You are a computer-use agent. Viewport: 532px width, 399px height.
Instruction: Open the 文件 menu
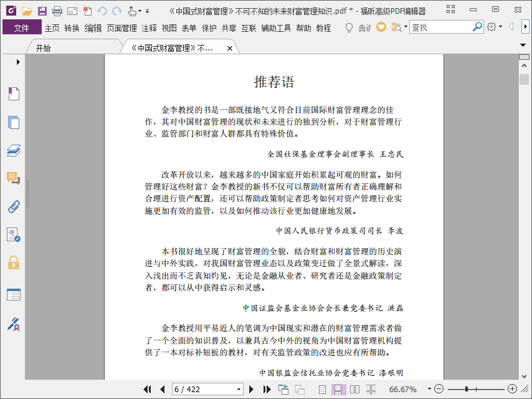[x=22, y=28]
